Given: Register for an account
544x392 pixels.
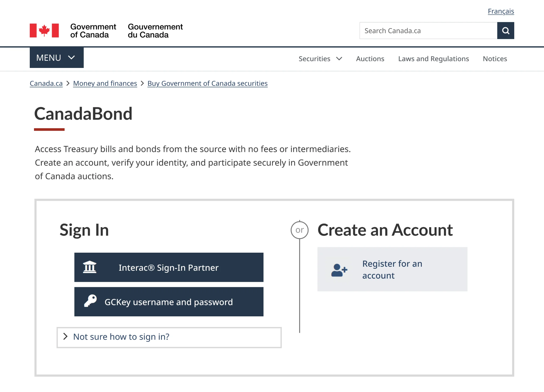Looking at the screenshot, I should (392, 269).
